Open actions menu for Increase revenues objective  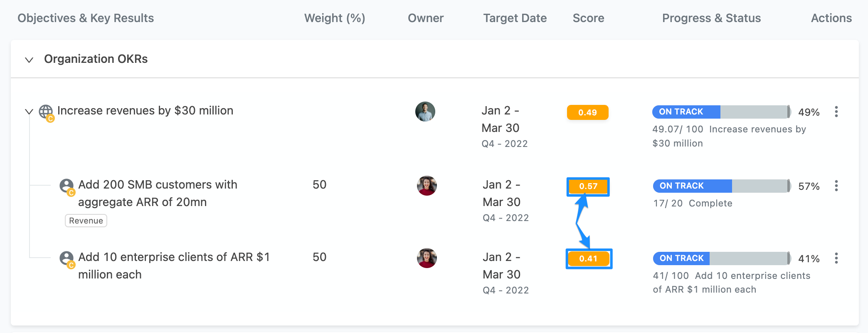tap(836, 112)
